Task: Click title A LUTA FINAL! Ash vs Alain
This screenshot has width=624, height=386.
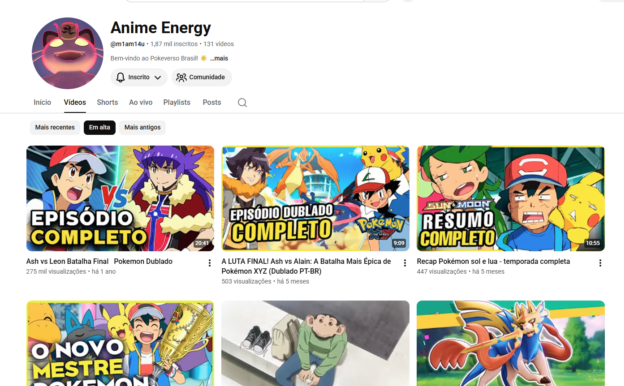Action: (x=306, y=266)
